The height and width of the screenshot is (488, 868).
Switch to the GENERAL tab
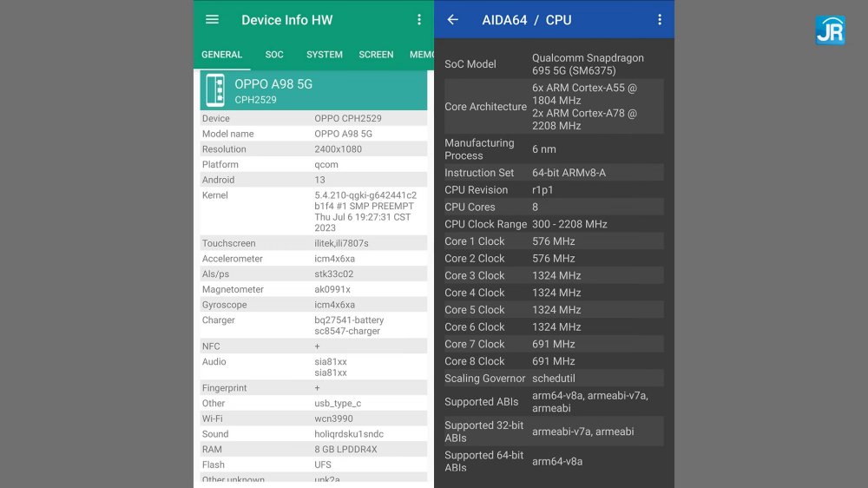[x=221, y=55]
